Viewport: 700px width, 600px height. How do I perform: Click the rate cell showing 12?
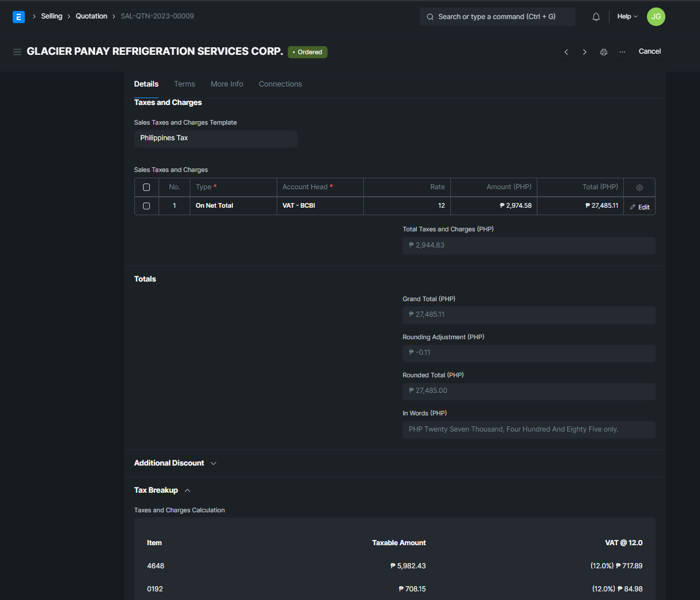407,206
